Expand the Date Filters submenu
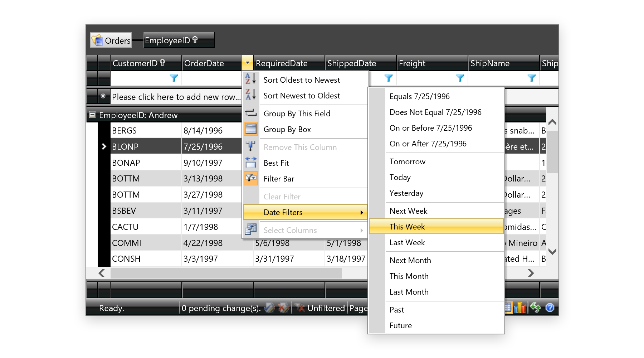 [305, 212]
